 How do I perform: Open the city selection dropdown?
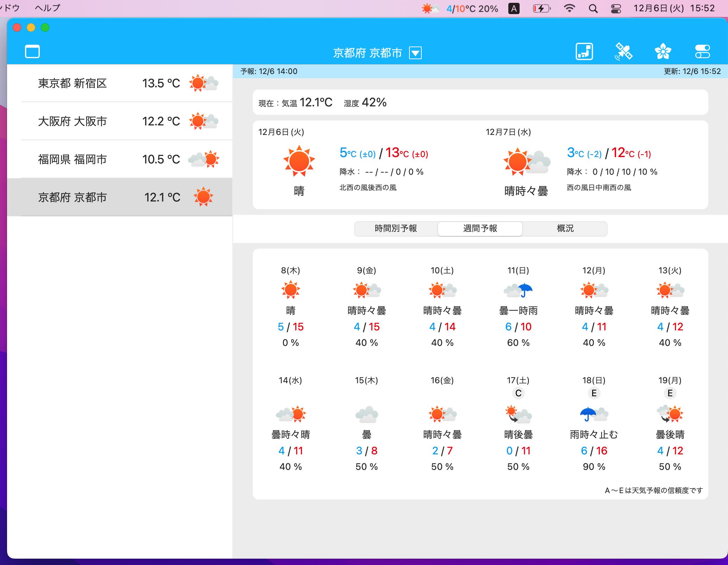(416, 52)
